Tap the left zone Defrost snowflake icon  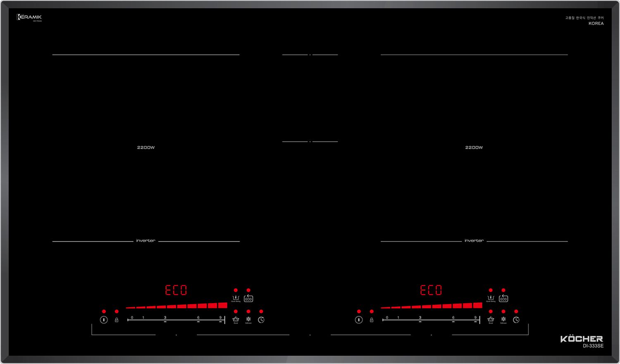pyautogui.click(x=248, y=320)
